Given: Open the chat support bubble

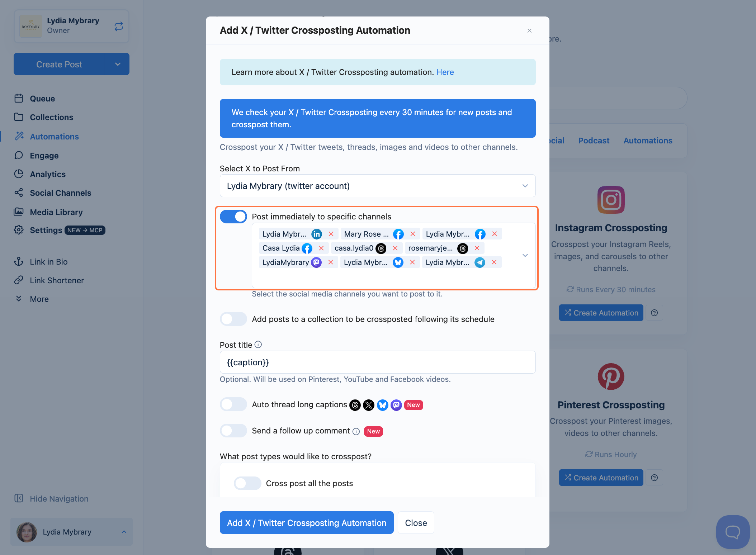Looking at the screenshot, I should point(733,532).
